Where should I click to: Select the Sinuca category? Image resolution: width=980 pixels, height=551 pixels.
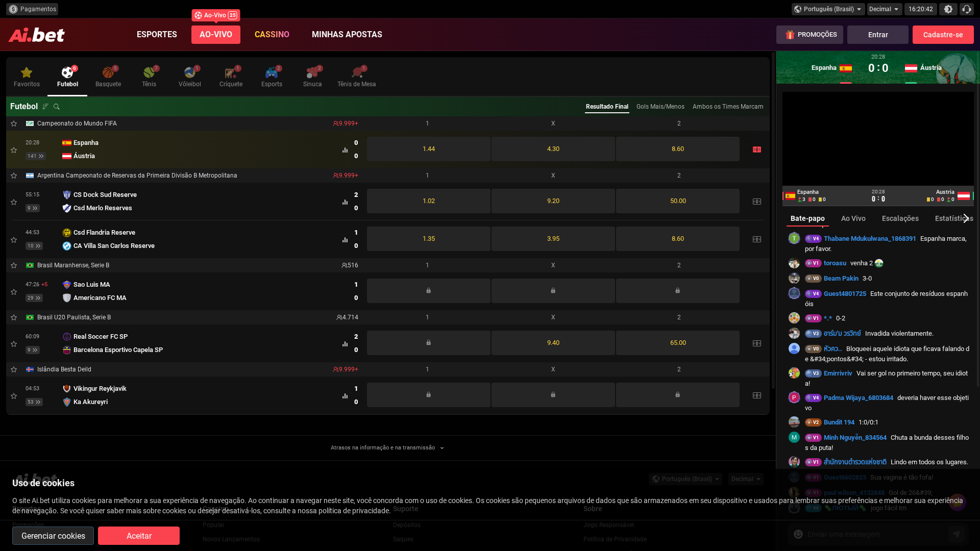click(x=312, y=77)
